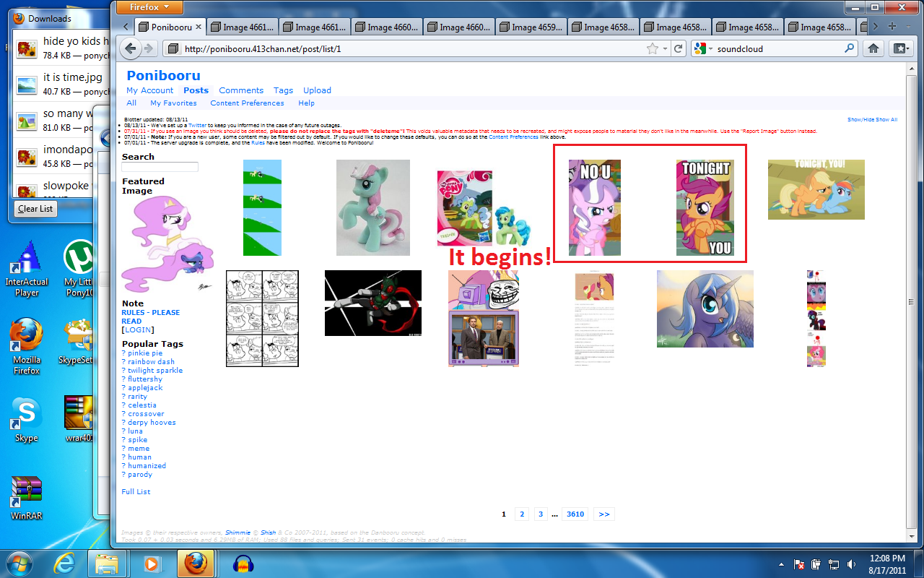Open the Windows Start menu orb
Screen dimensions: 924x578
coord(17,564)
